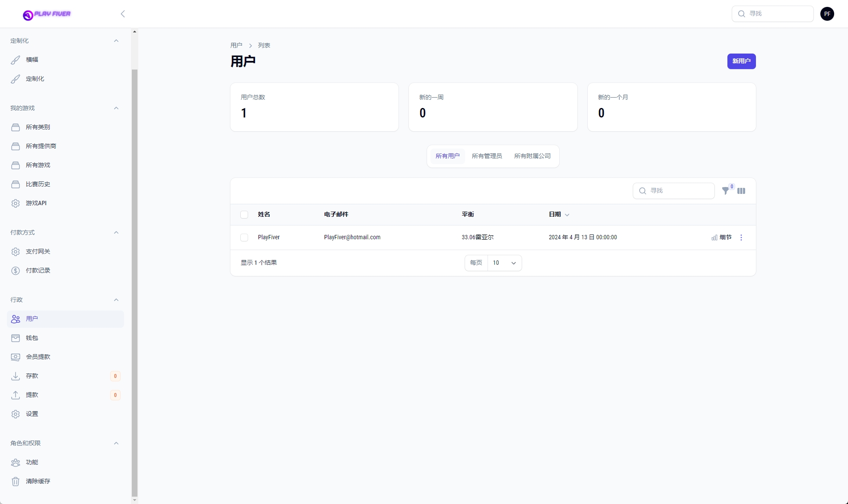This screenshot has width=848, height=504.
Task: Click the PF user avatar
Action: [x=827, y=14]
